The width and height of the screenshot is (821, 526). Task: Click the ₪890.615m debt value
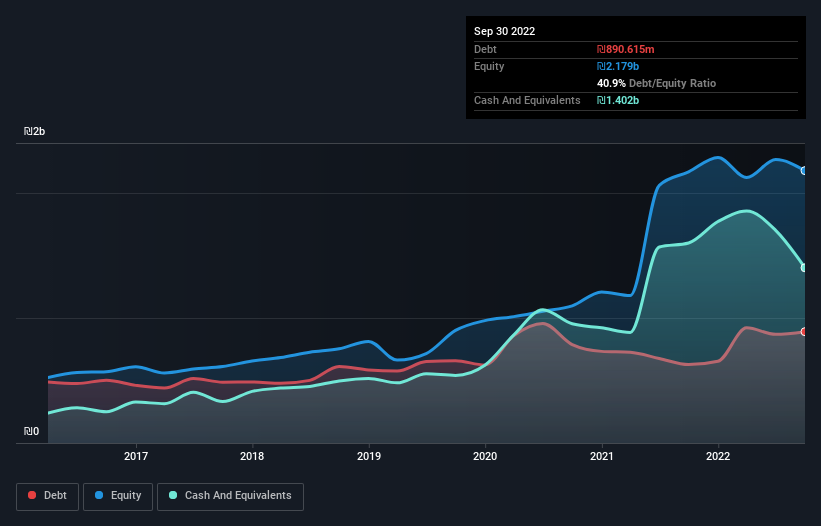coord(626,49)
